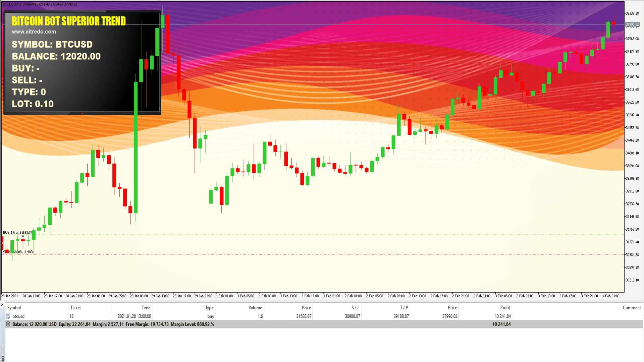644x362 pixels.
Task: Sort trades by the Type column
Action: click(209, 307)
